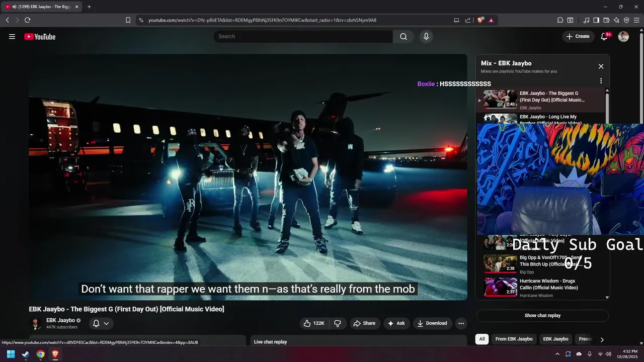Play Big Opp Send This Bitch Up video
The width and height of the screenshot is (644, 362).
[540, 263]
